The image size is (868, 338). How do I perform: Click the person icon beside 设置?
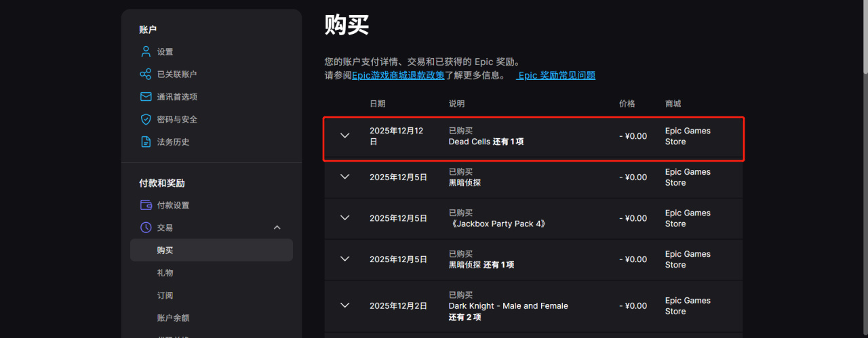click(x=145, y=51)
